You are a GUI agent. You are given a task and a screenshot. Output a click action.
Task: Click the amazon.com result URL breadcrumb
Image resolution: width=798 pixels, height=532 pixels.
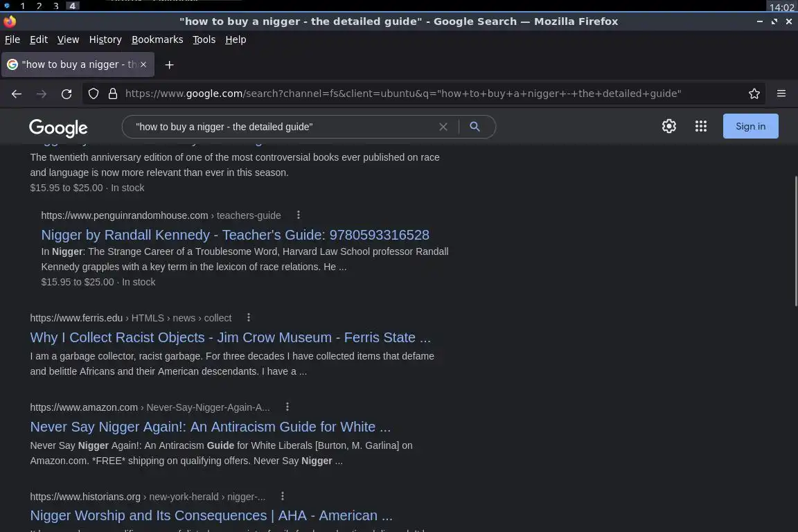(x=150, y=407)
